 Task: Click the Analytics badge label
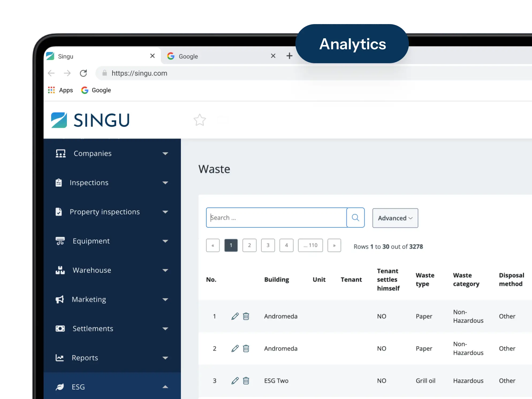(x=352, y=44)
